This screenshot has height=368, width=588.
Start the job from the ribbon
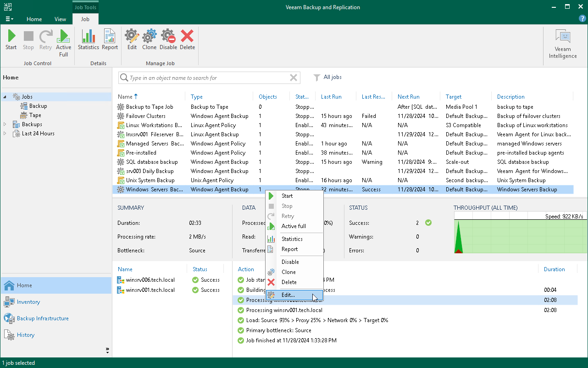click(11, 40)
